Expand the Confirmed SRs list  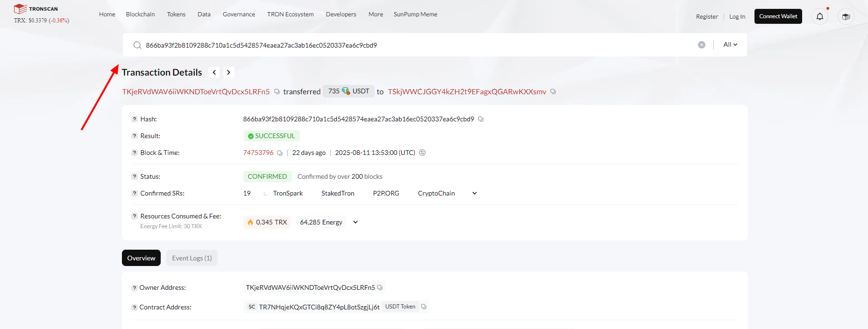(x=475, y=193)
